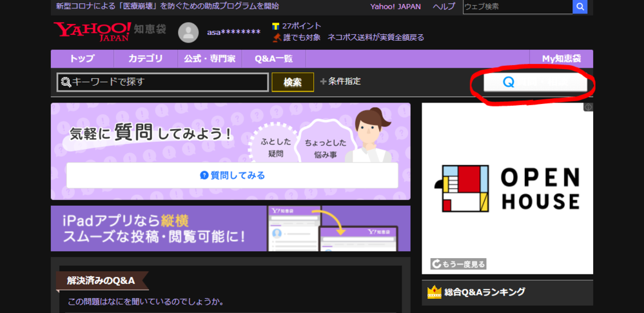Open the カテゴリ tab

pos(145,59)
